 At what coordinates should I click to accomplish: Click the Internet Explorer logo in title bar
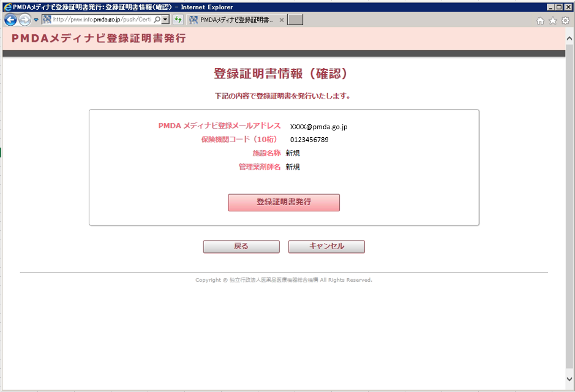pos(7,7)
